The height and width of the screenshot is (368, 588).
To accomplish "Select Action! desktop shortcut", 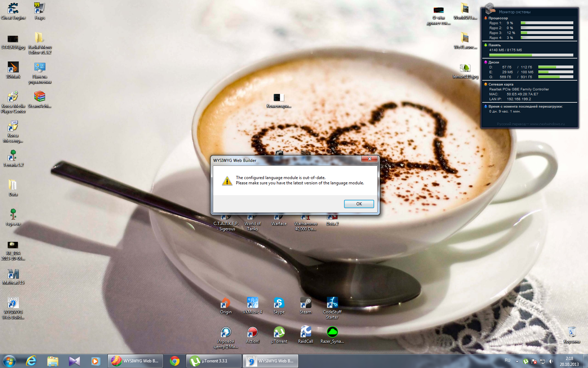I will click(x=252, y=335).
